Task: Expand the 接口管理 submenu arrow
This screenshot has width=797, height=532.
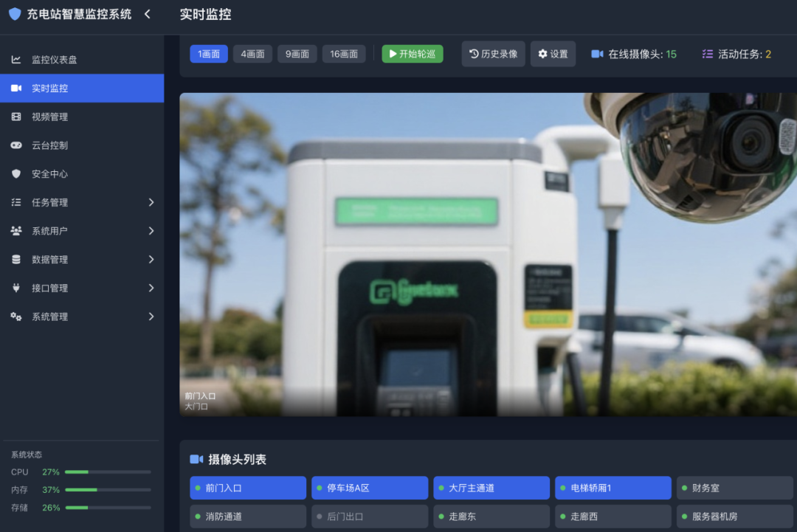Action: click(x=151, y=288)
